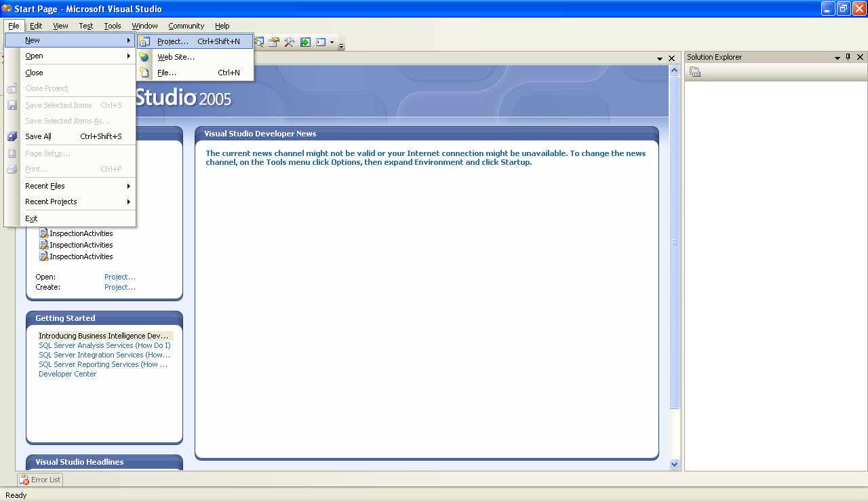Image resolution: width=868 pixels, height=502 pixels.
Task: Click the Solution Explorer panel toolbar icon
Action: [695, 72]
